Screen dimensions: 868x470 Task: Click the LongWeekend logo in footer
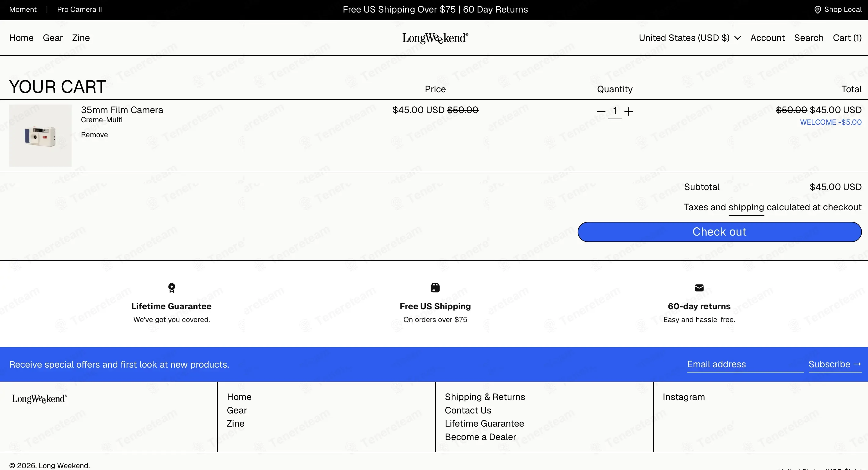39,398
